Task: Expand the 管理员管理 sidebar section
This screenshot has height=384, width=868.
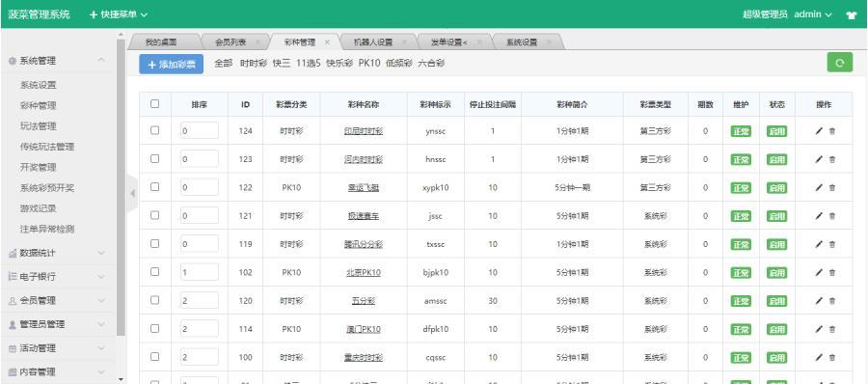Action: 58,324
